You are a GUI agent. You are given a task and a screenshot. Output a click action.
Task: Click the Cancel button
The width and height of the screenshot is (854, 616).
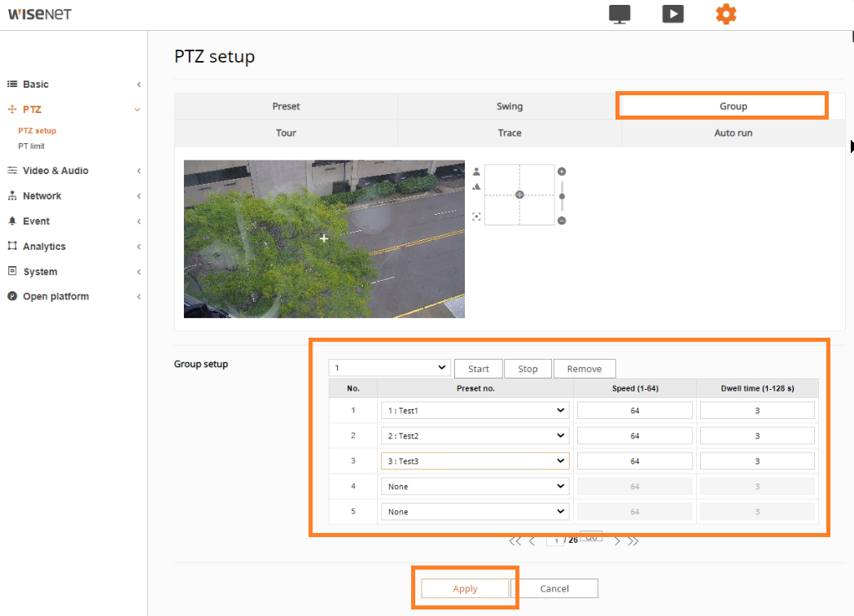[x=554, y=588]
